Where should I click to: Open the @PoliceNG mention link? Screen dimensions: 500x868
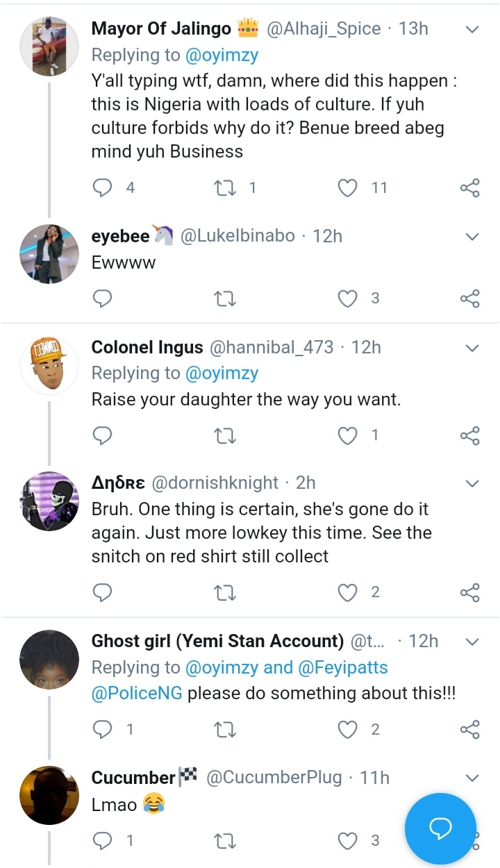point(137,694)
